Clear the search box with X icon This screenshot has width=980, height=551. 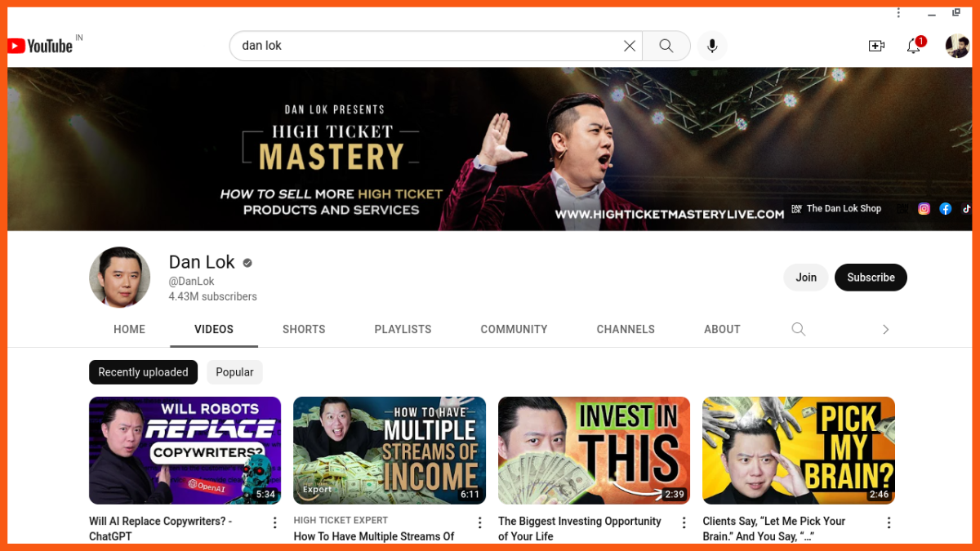point(629,46)
